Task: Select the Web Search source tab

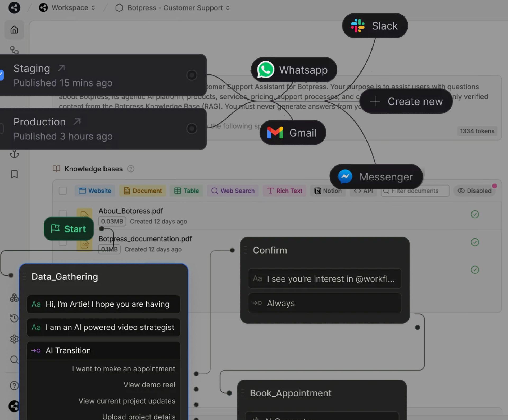Action: click(x=233, y=191)
